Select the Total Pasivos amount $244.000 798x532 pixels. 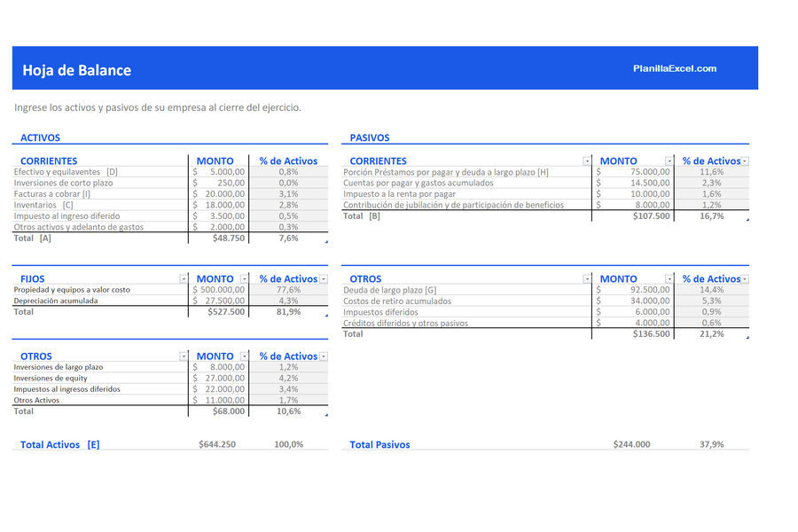click(x=631, y=444)
